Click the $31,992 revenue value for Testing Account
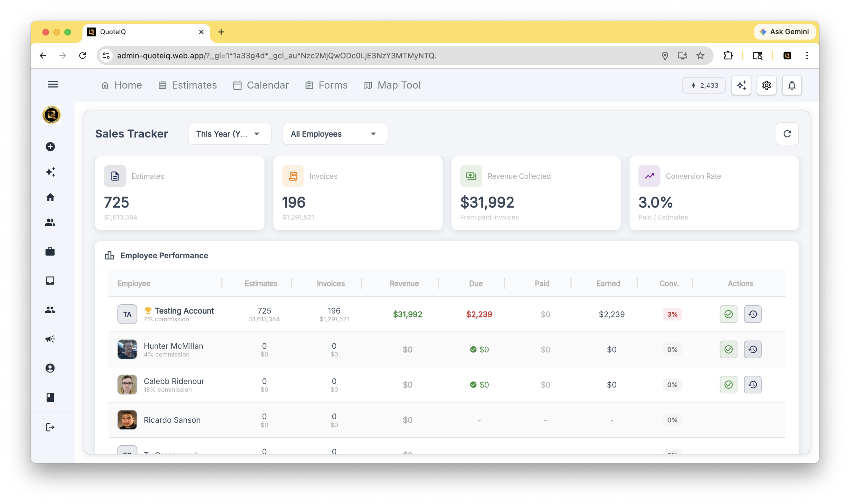This screenshot has width=850, height=504. [x=407, y=314]
